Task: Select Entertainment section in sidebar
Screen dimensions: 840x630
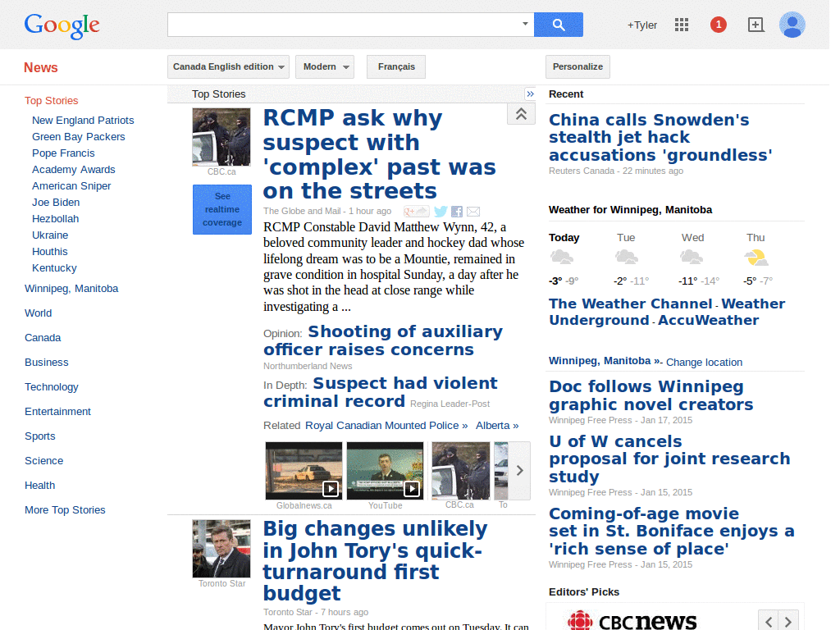Action: click(58, 412)
